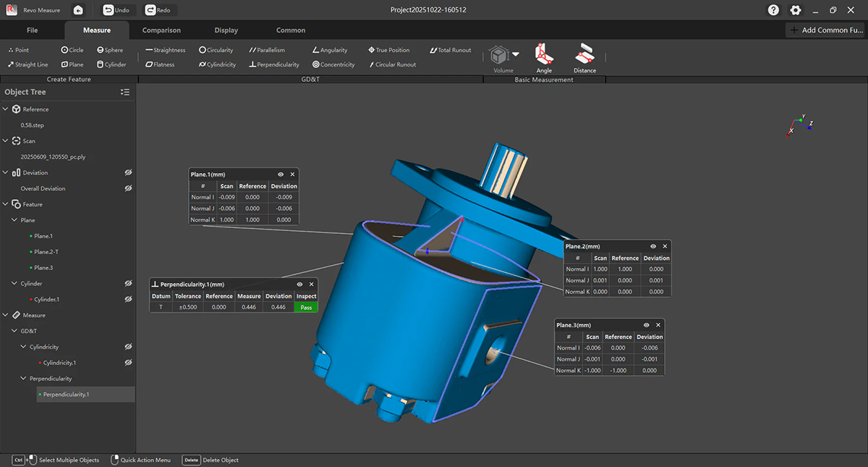Viewport: 868px width, 467px height.
Task: Collapse the Feature tree node
Action: tap(6, 204)
